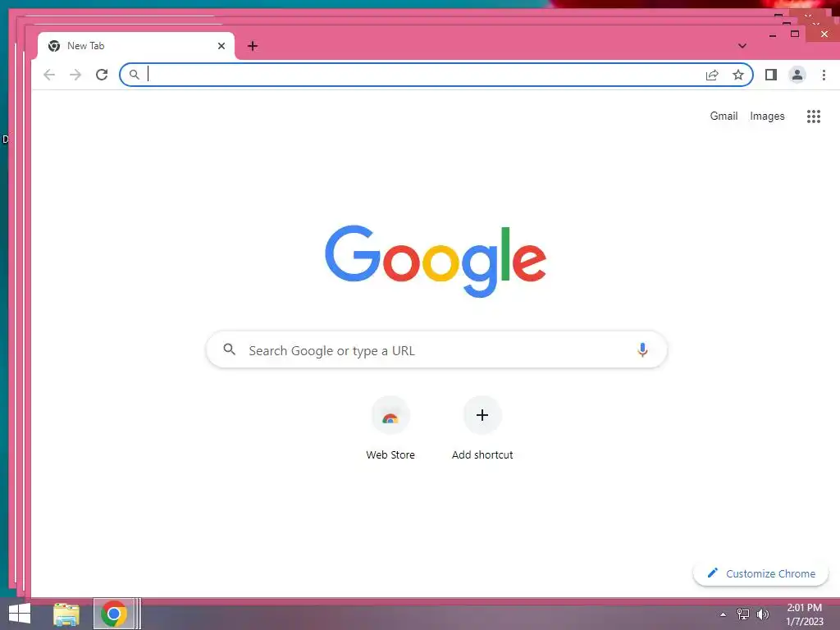
Task: Click the Google logo
Action: 436,261
